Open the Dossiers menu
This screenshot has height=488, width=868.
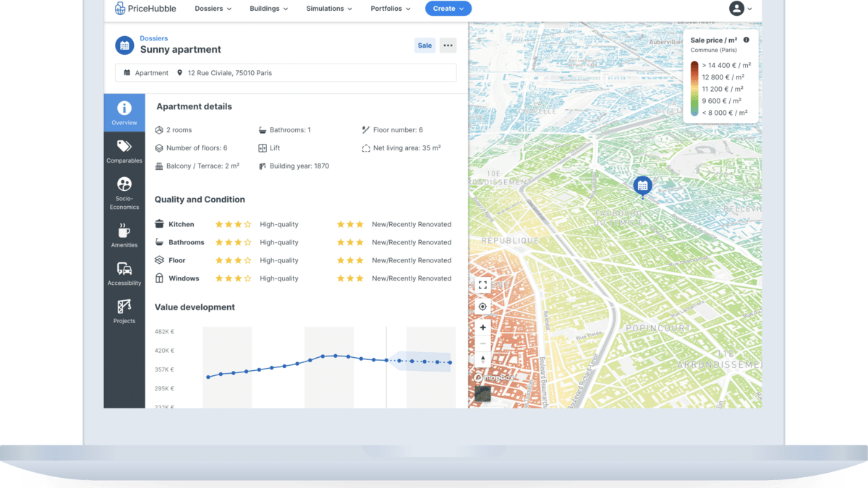[x=213, y=9]
